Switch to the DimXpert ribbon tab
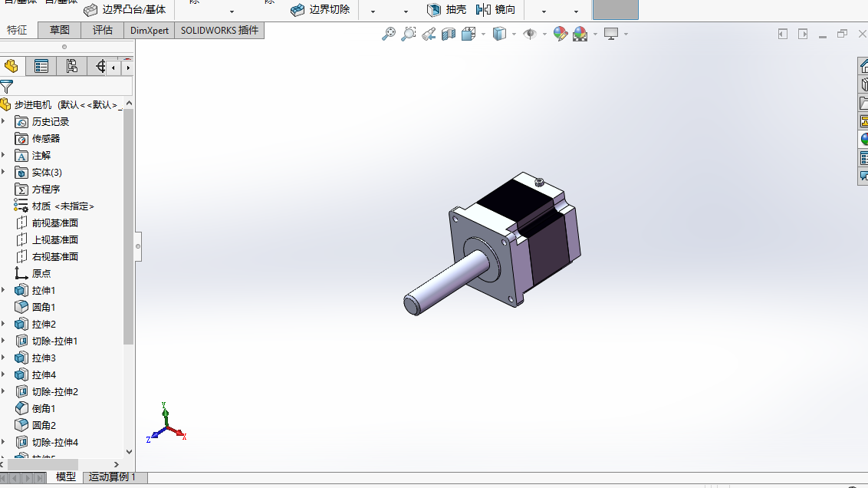 pyautogui.click(x=149, y=30)
